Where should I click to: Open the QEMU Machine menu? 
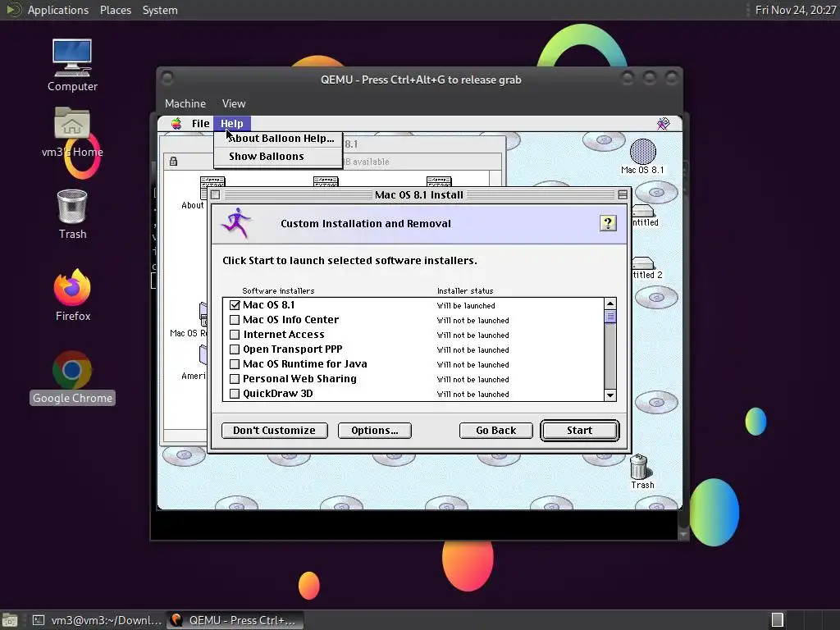[185, 103]
